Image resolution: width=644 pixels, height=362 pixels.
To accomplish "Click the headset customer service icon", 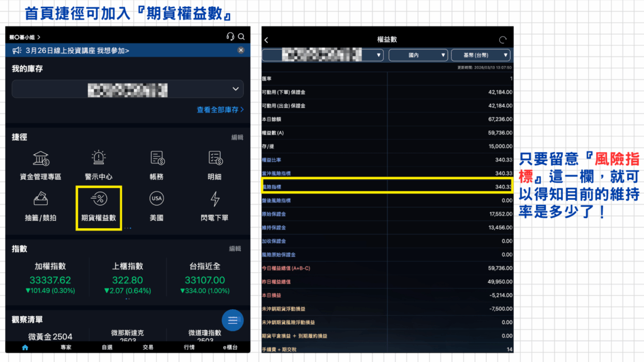I will 230,36.
